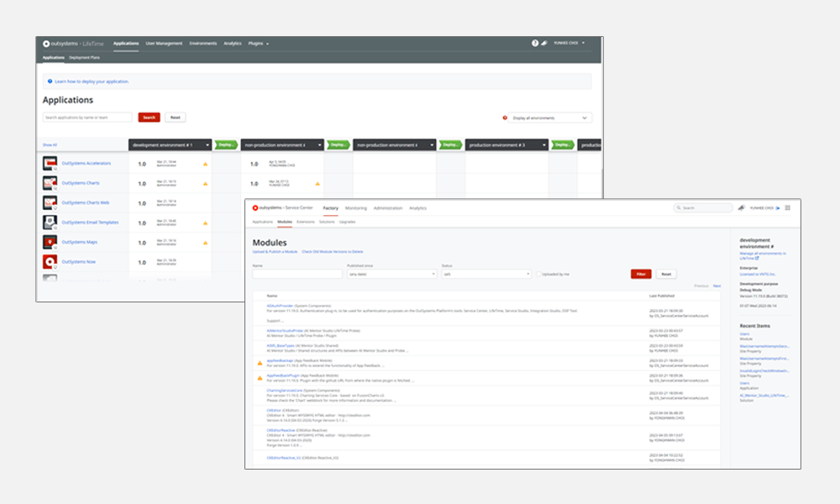Open the help icon in the LifeTime header

(x=534, y=43)
